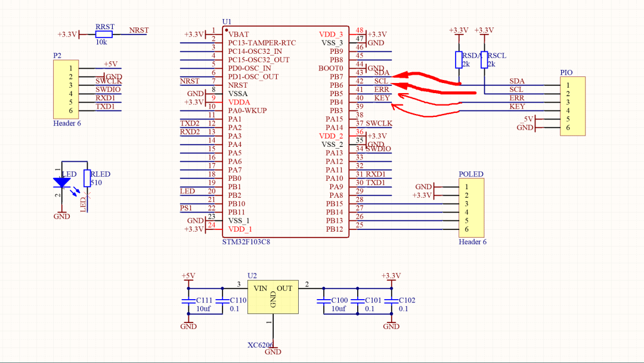Pick capacitor C110's symbol
This screenshot has width=644, height=363.
(x=222, y=302)
